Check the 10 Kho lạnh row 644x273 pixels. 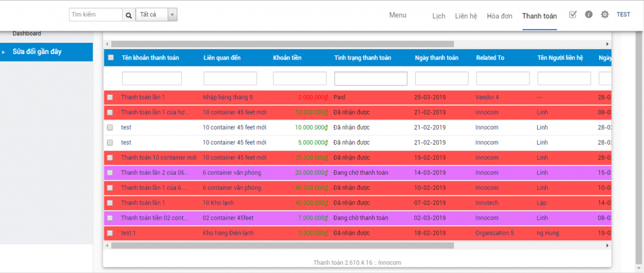(109, 203)
